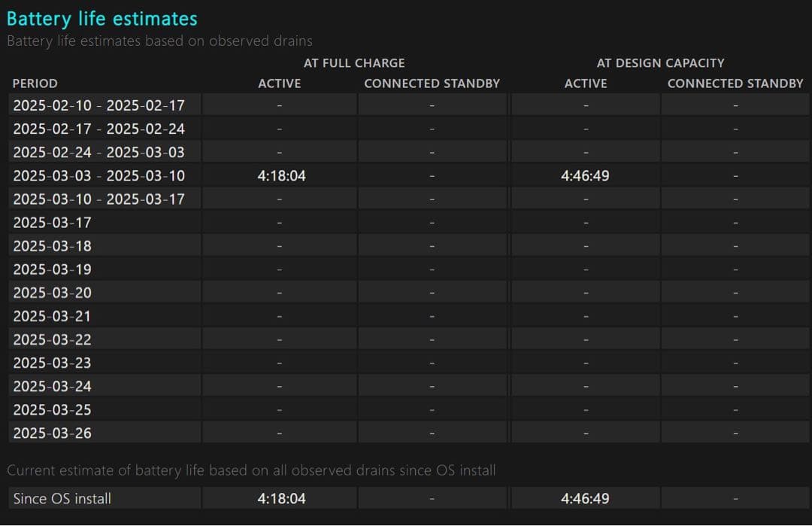Click the Since OS install 4:18:04 estimate
Screen dimensions: 812x526
(281, 498)
